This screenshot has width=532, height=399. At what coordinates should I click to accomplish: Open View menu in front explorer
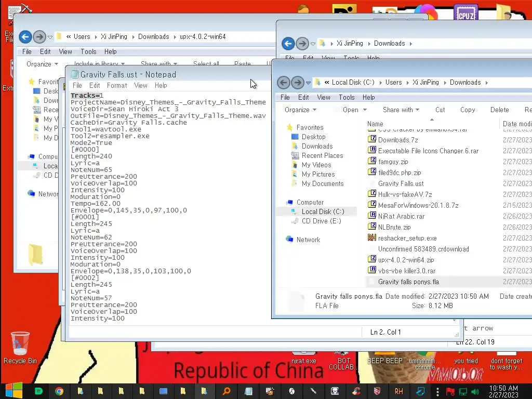tap(324, 97)
